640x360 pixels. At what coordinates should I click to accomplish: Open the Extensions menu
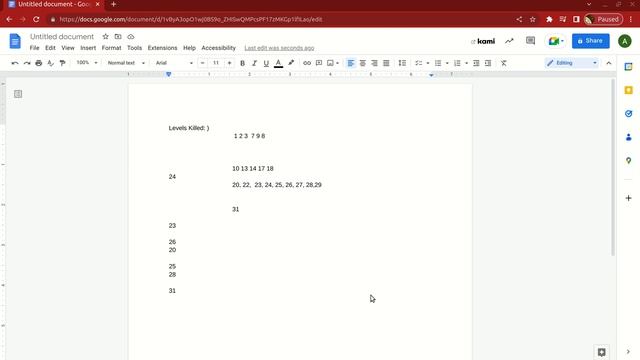(x=162, y=48)
